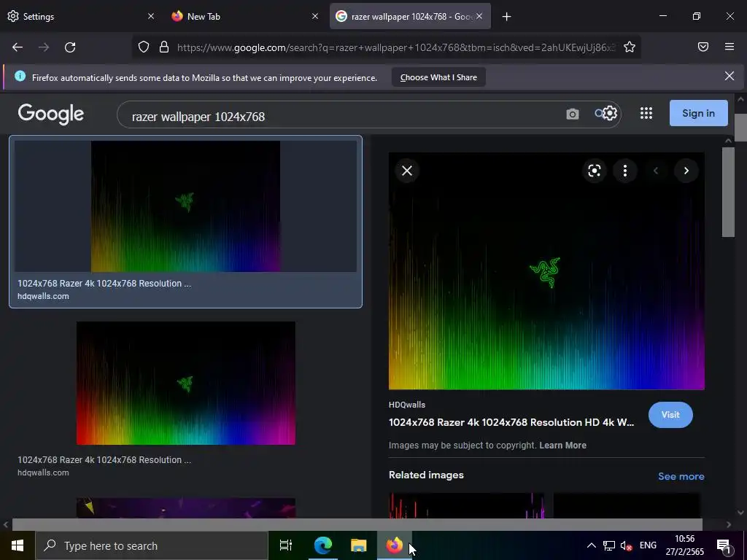Click Firefox icon on taskbar
The image size is (747, 560).
(395, 545)
